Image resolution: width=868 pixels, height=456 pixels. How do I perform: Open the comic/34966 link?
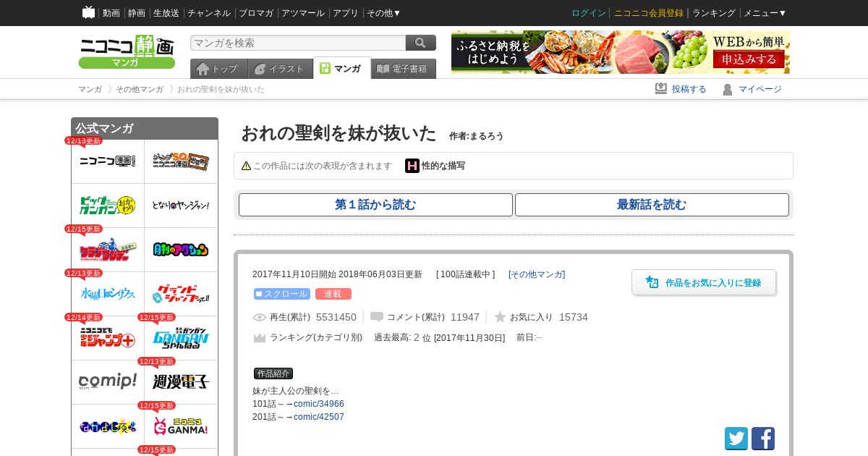click(x=319, y=404)
